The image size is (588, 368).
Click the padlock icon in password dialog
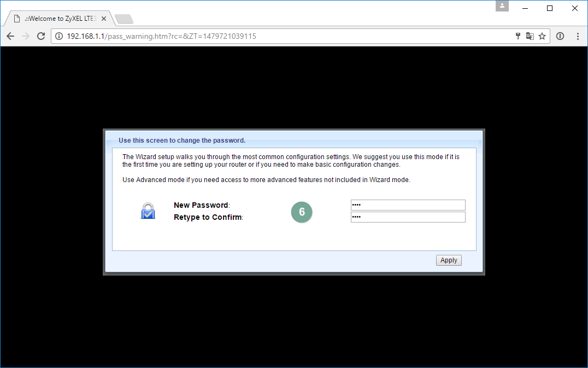[148, 211]
